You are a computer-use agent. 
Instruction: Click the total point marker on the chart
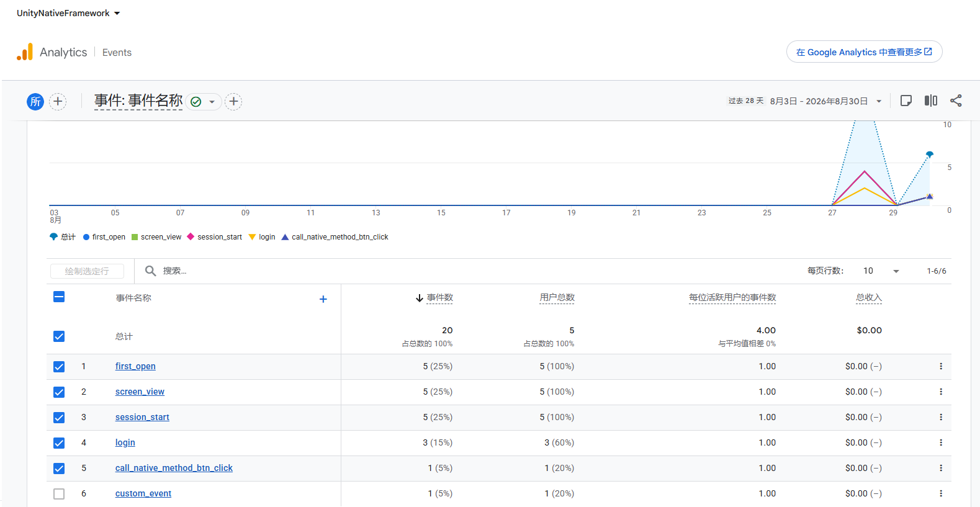click(x=930, y=154)
